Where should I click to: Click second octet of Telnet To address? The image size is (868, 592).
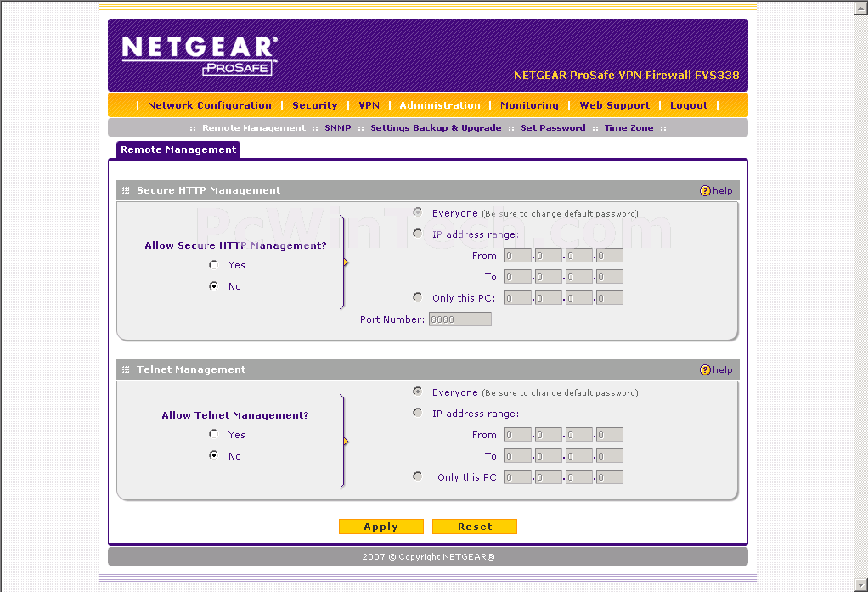click(549, 456)
